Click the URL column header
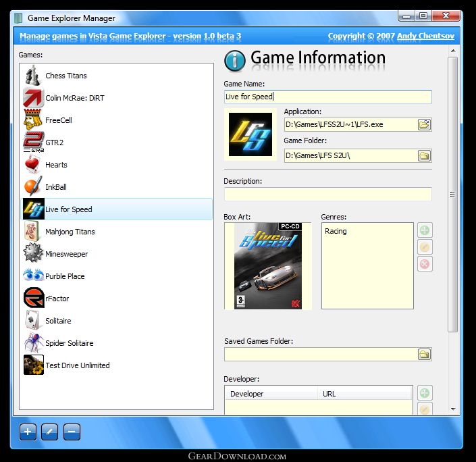 365,394
